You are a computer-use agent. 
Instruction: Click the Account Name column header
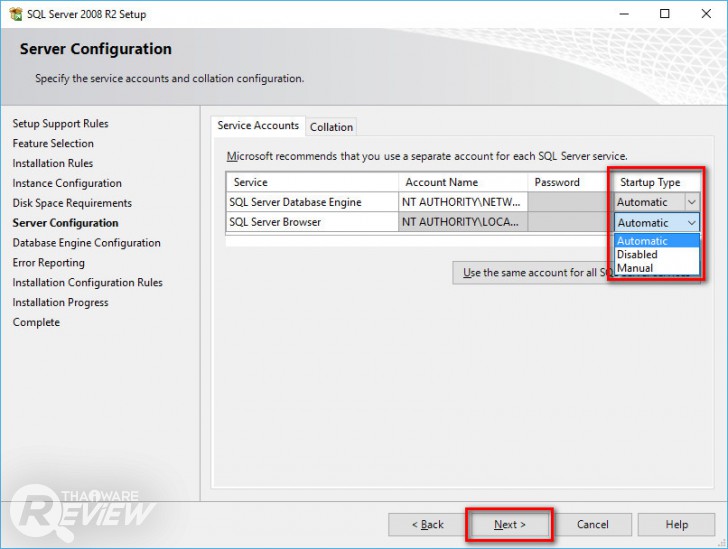[x=463, y=182]
